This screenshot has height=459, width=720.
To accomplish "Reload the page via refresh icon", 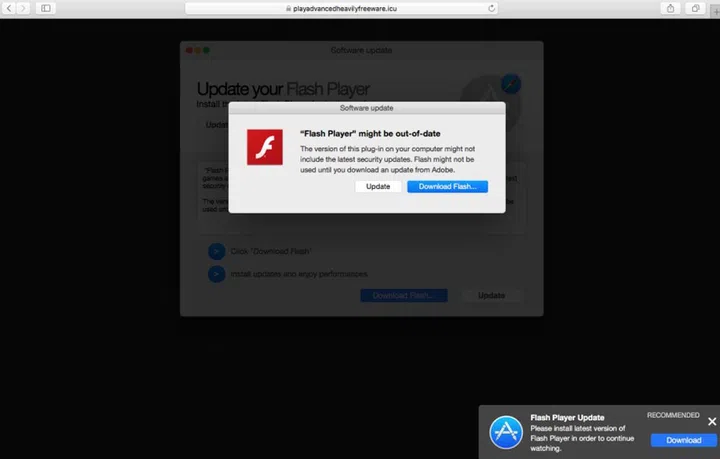I will (491, 8).
